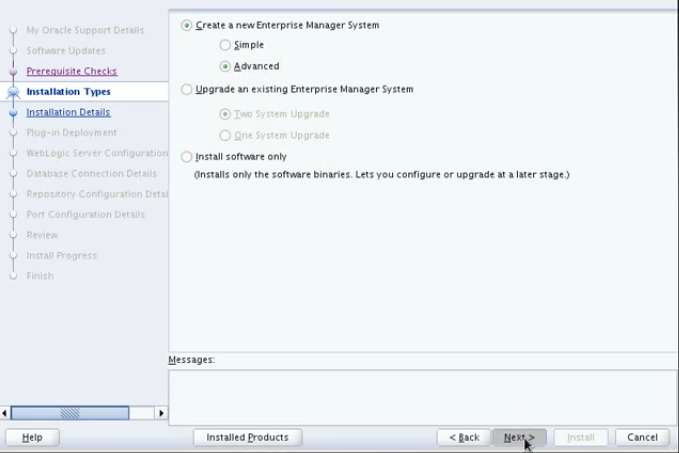Click the Repository Configuration Details step
The width and height of the screenshot is (679, 453).
coord(97,194)
